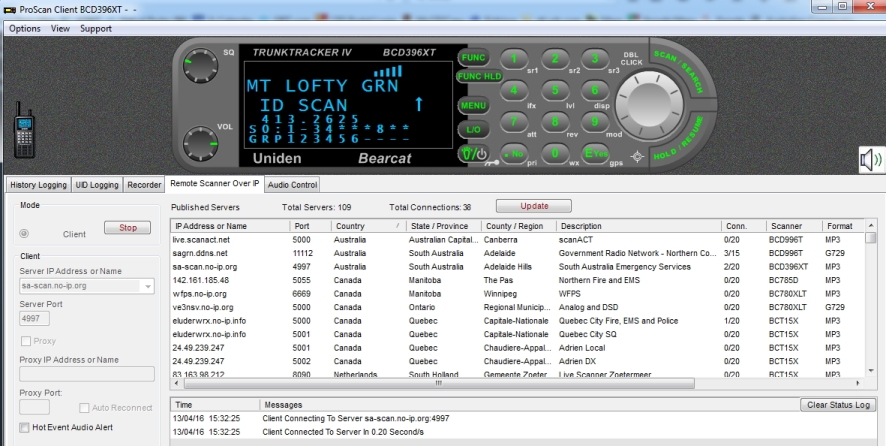
Task: Click the HOLD / RESUME key
Action: 681,140
